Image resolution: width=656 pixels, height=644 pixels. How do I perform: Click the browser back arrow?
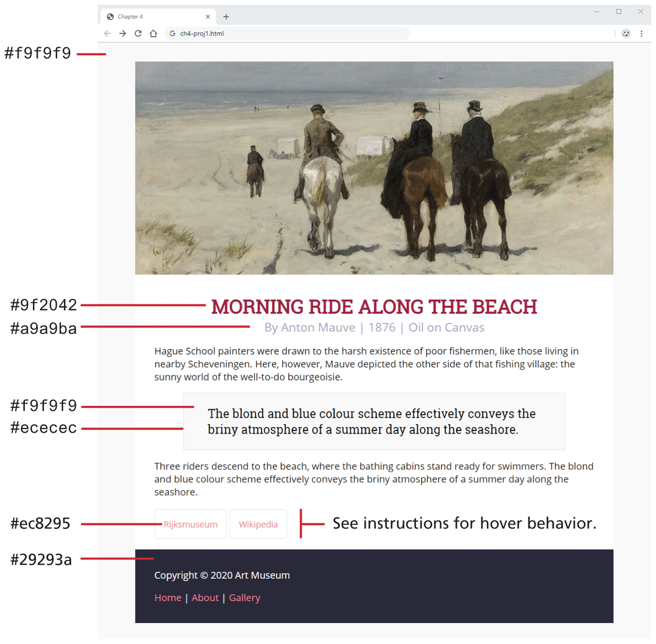click(x=107, y=34)
